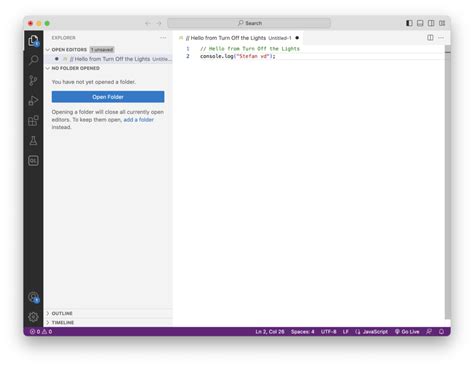Go back with the left arrow
Viewport: 474px width, 367px height.
148,23
